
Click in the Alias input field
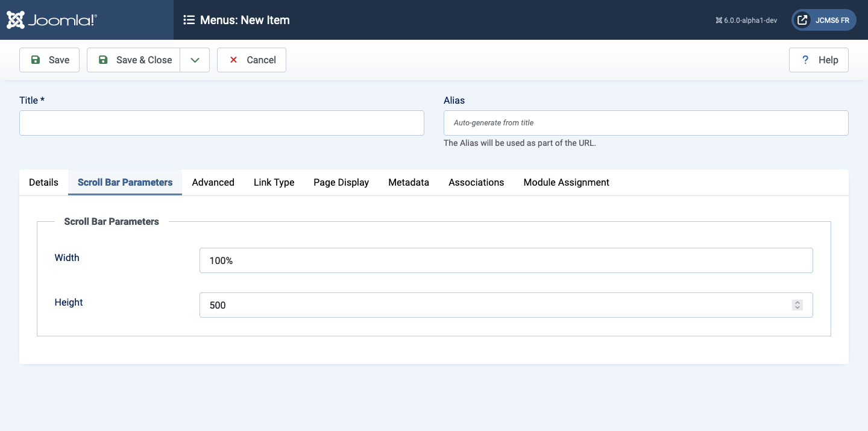pyautogui.click(x=646, y=123)
